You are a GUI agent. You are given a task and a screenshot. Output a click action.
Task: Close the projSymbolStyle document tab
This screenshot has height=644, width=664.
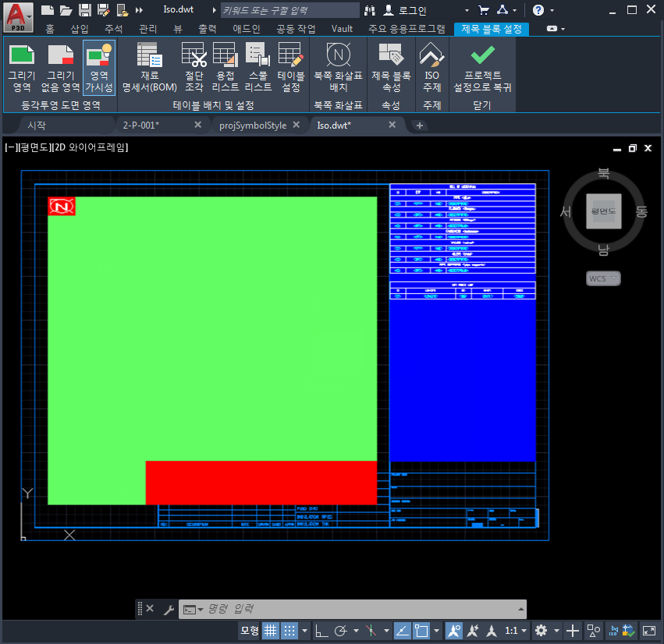(296, 125)
